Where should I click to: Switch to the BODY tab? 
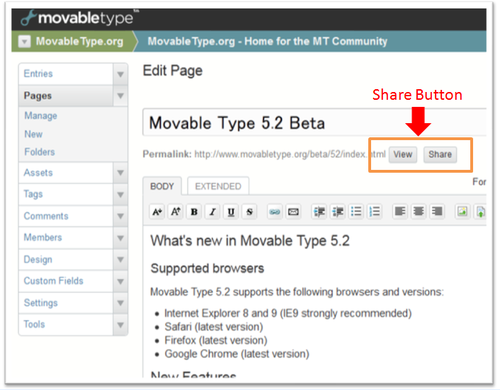coord(162,186)
